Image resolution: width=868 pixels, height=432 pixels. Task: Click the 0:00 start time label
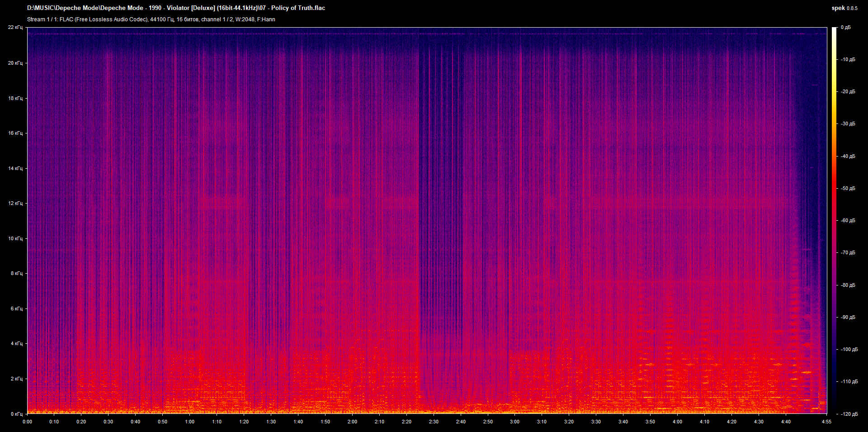[x=27, y=422]
